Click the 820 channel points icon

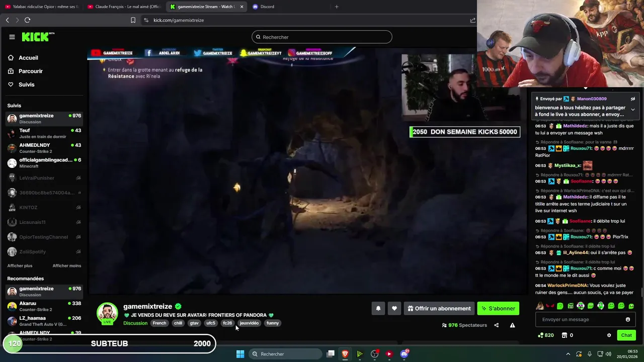[x=546, y=335]
